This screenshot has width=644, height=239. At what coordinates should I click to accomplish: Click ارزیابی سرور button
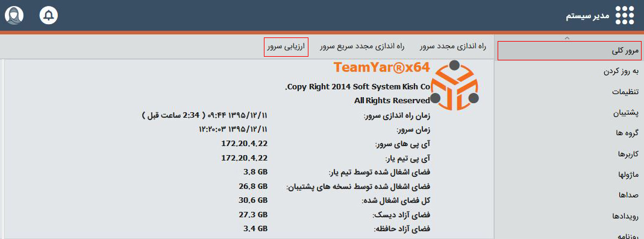point(286,47)
